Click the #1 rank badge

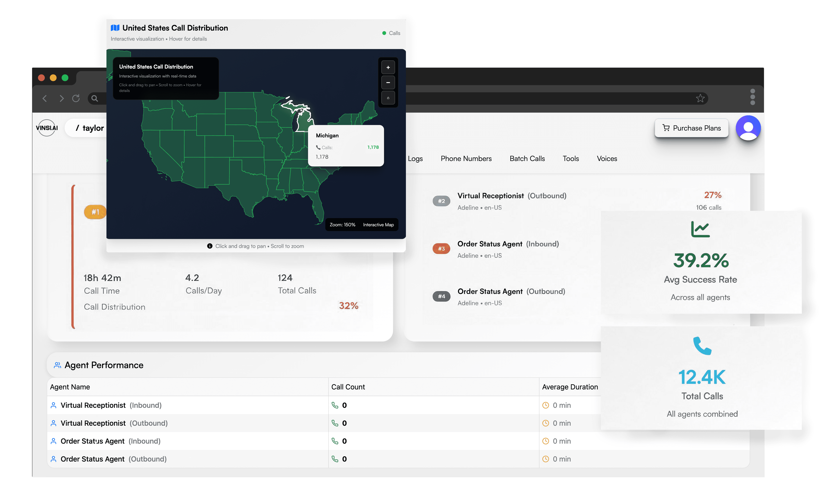pos(95,212)
